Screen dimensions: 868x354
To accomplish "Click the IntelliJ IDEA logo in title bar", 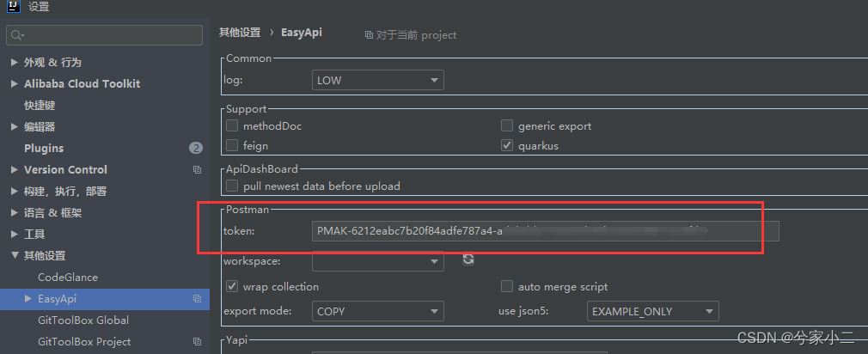I will (x=14, y=6).
